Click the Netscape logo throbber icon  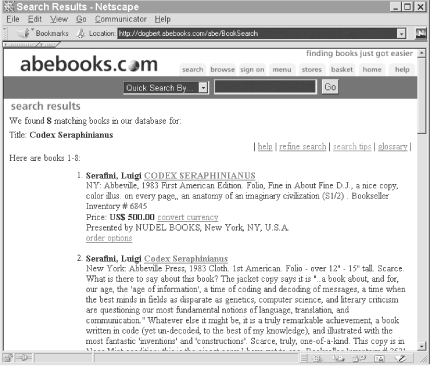420,33
